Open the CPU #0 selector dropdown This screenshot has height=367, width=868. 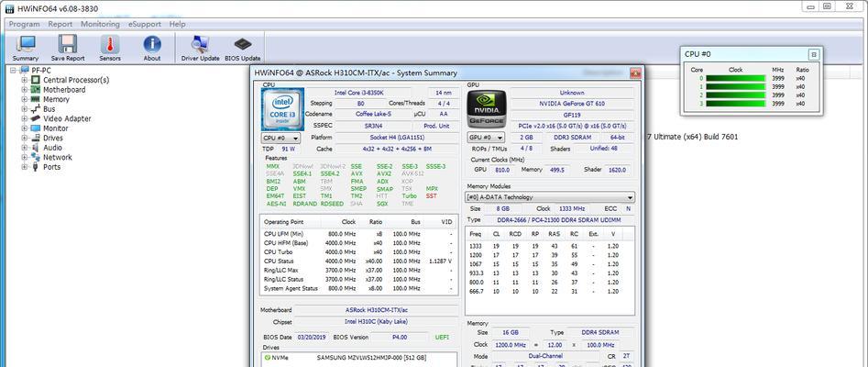coord(280,138)
